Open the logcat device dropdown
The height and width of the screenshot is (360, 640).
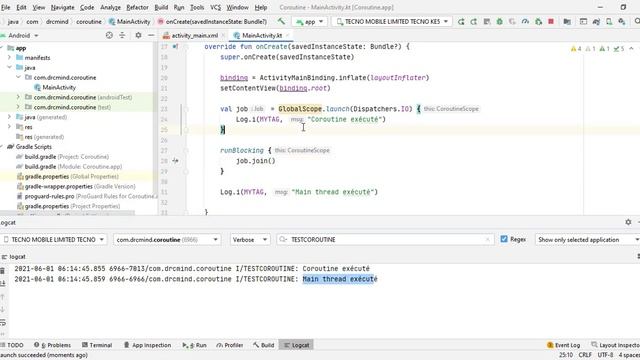[x=53, y=240]
